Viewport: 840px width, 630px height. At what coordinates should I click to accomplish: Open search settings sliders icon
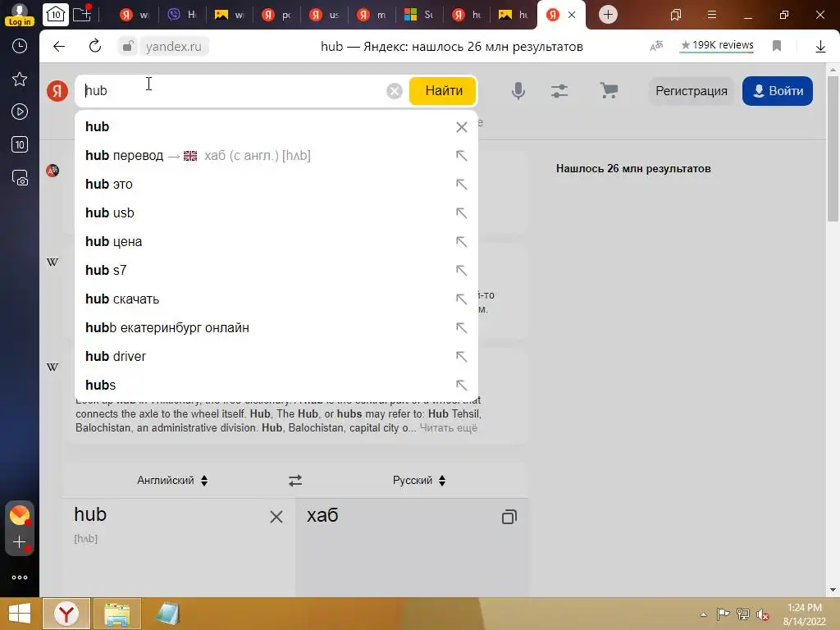pyautogui.click(x=559, y=91)
